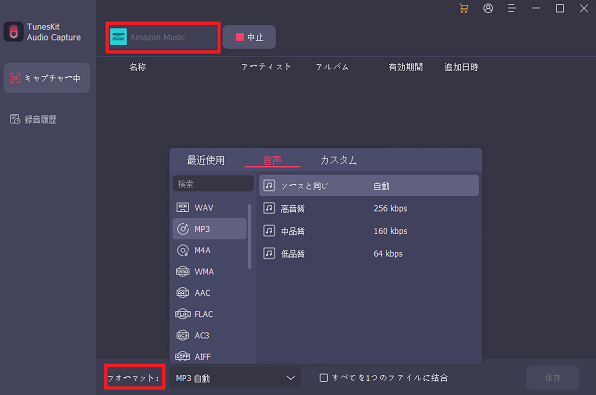
Task: Toggle すべてを1つのファイルに結合 checkbox
Action: point(323,378)
